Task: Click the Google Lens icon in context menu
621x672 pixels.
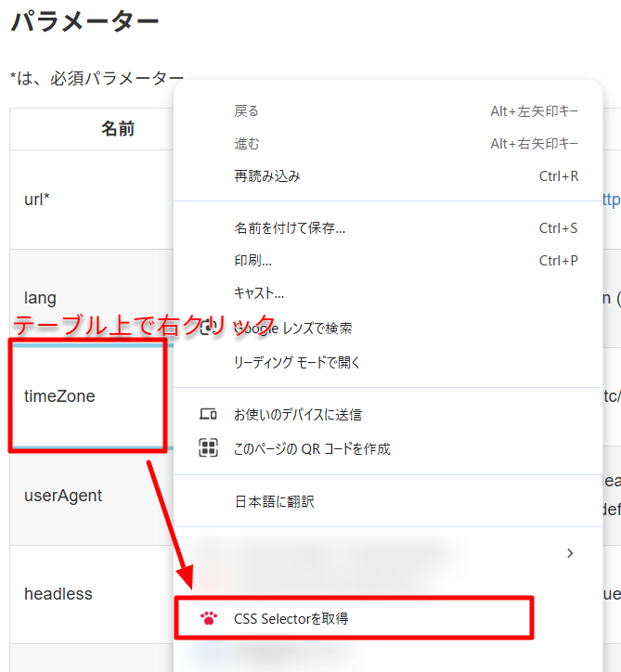Action: pyautogui.click(x=208, y=328)
